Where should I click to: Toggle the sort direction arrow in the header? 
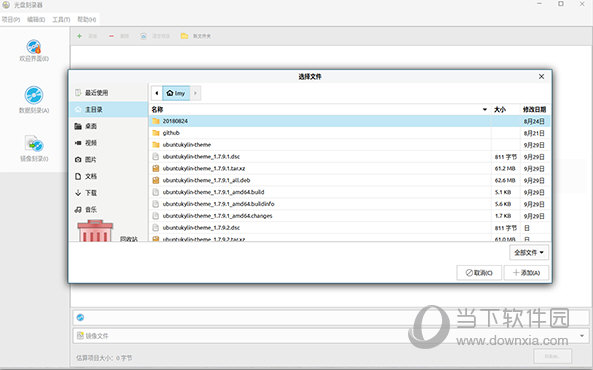[484, 109]
